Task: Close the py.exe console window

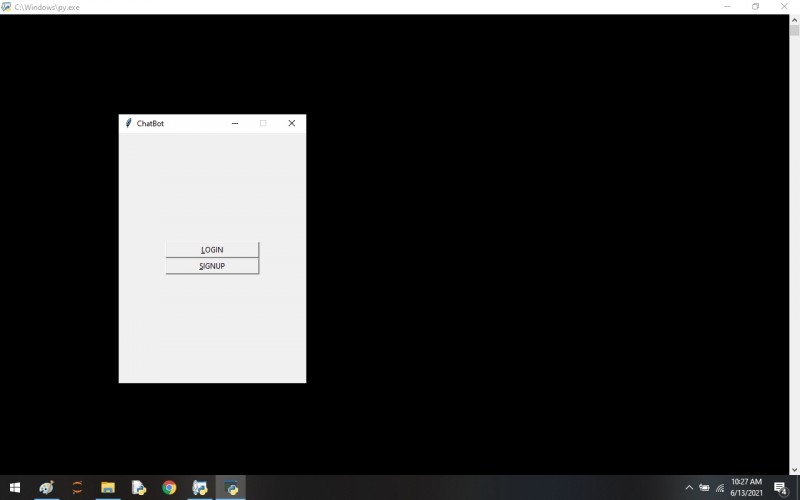Action: (784, 7)
